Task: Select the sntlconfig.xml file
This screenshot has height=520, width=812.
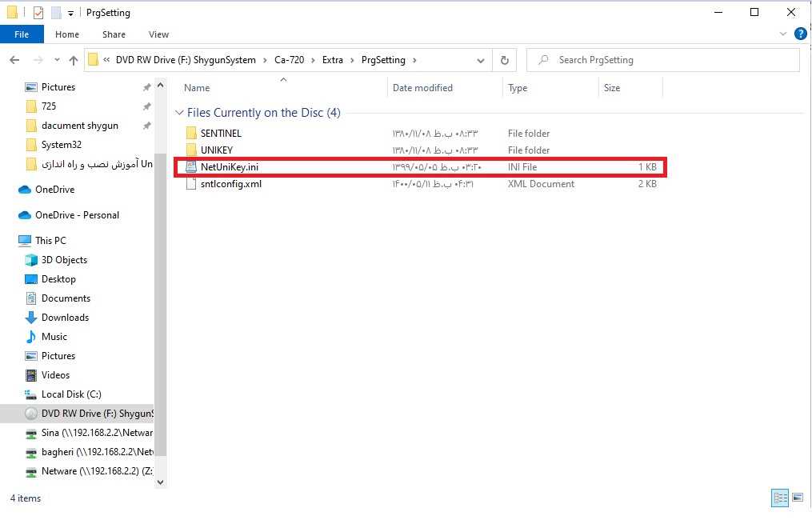Action: 231,184
